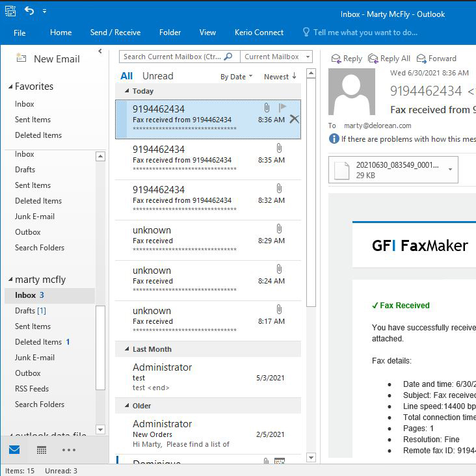Select marty mcfly Inbox with 3 unread
This screenshot has height=476, width=476.
click(x=50, y=295)
